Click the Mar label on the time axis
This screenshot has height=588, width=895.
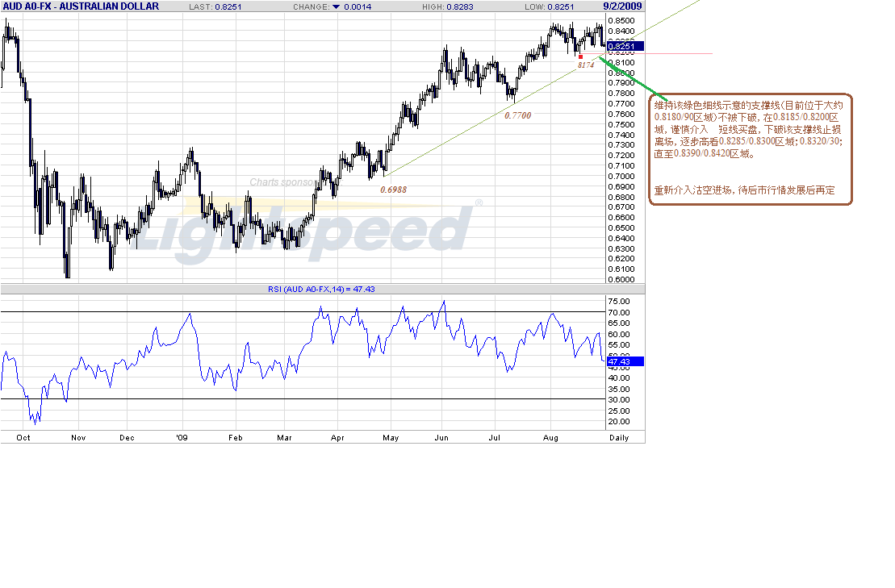[284, 437]
